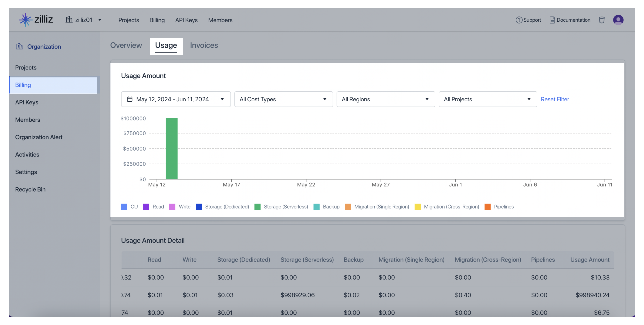Switch to the Overview tab
Image resolution: width=644 pixels, height=325 pixels.
coord(126,45)
